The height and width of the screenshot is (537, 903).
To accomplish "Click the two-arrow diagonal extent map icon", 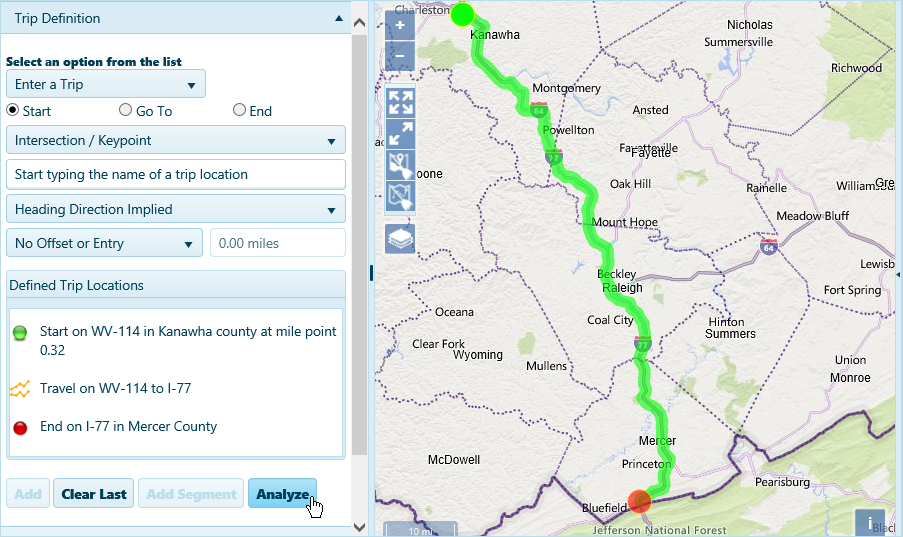I will pos(400,133).
